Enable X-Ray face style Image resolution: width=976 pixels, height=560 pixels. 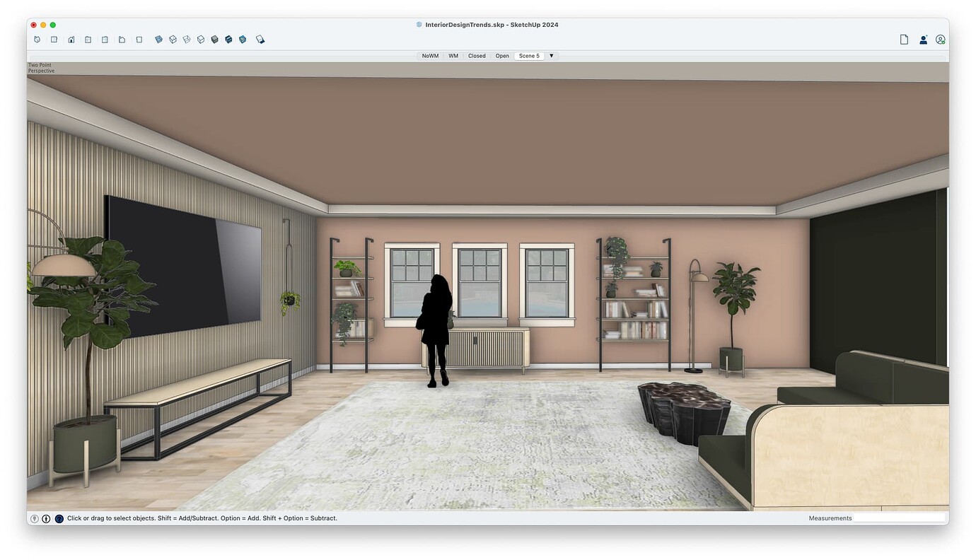(158, 39)
